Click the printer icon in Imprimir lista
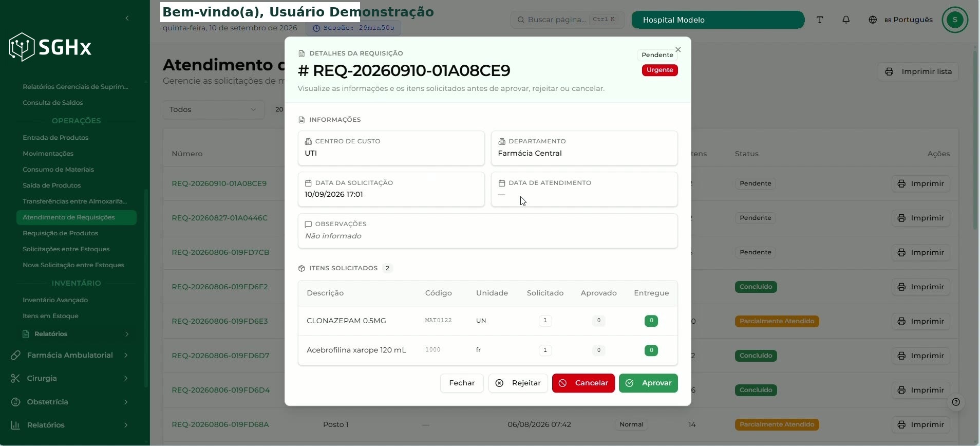Viewport: 980px width, 446px height. click(x=889, y=71)
